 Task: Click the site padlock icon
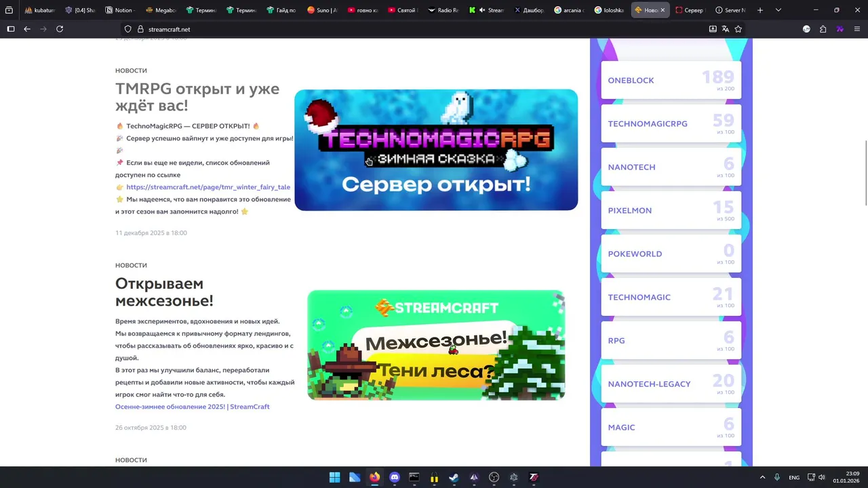coord(141,29)
